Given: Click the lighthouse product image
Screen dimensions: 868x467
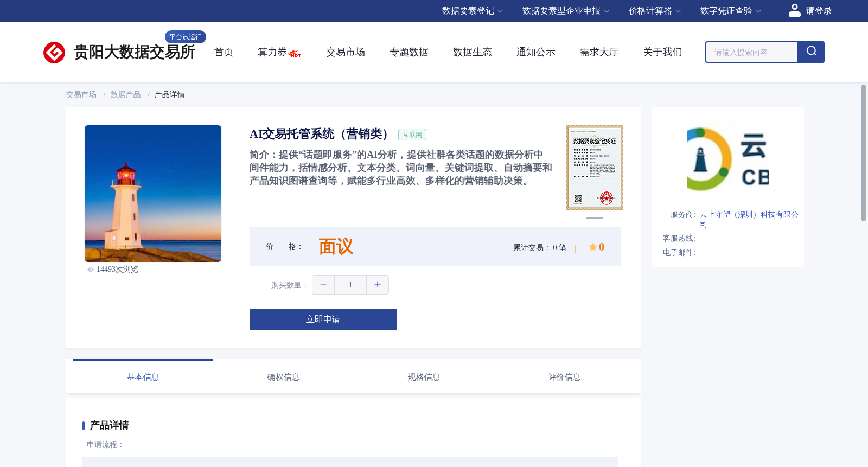Looking at the screenshot, I should click(153, 194).
